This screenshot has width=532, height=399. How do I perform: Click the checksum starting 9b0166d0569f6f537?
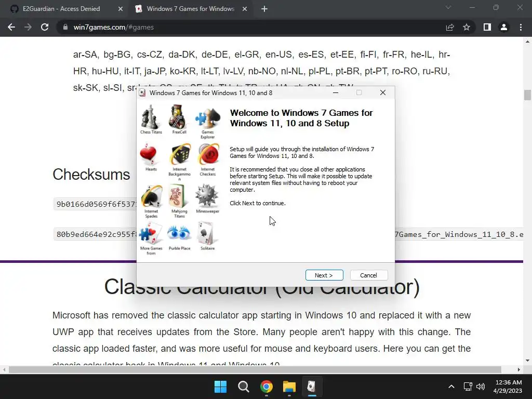tap(96, 204)
